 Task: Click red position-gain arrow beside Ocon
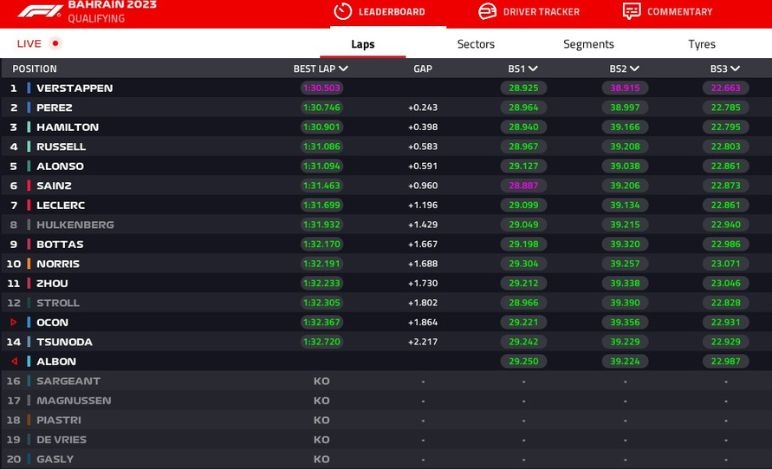pyautogui.click(x=13, y=322)
